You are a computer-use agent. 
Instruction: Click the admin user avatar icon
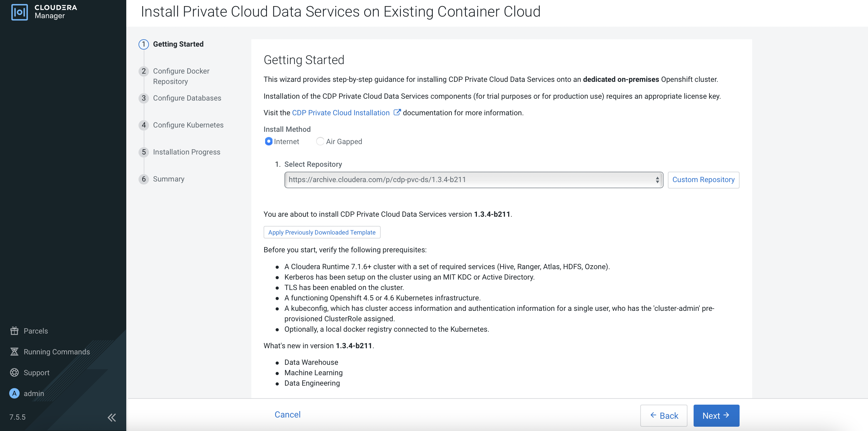14,393
